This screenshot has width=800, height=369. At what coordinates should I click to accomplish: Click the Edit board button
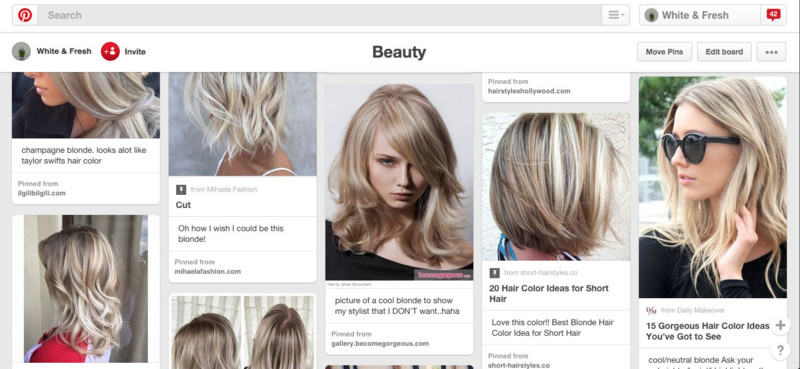pyautogui.click(x=724, y=52)
